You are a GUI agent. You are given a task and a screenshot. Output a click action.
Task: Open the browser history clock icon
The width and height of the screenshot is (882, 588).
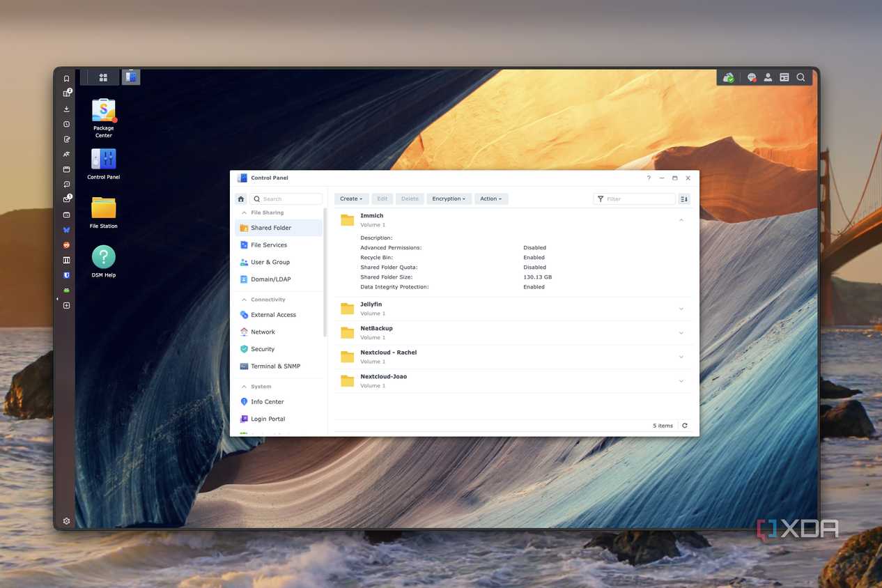tap(66, 124)
